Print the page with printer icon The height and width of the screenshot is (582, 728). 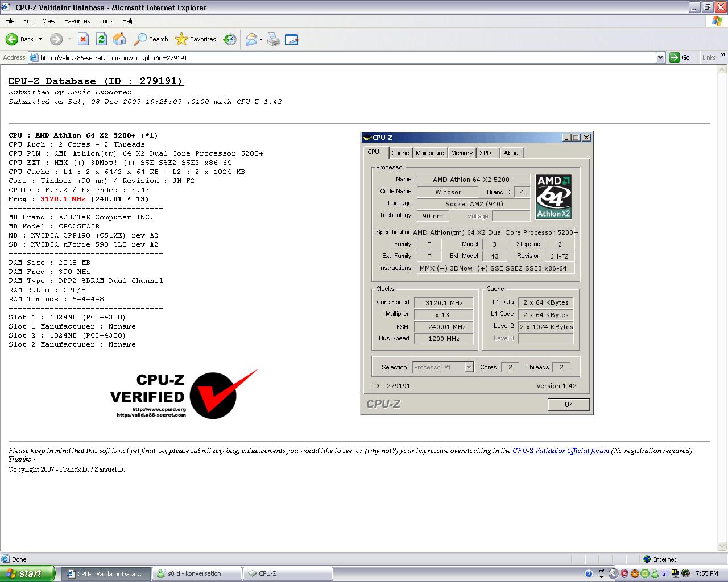274,39
